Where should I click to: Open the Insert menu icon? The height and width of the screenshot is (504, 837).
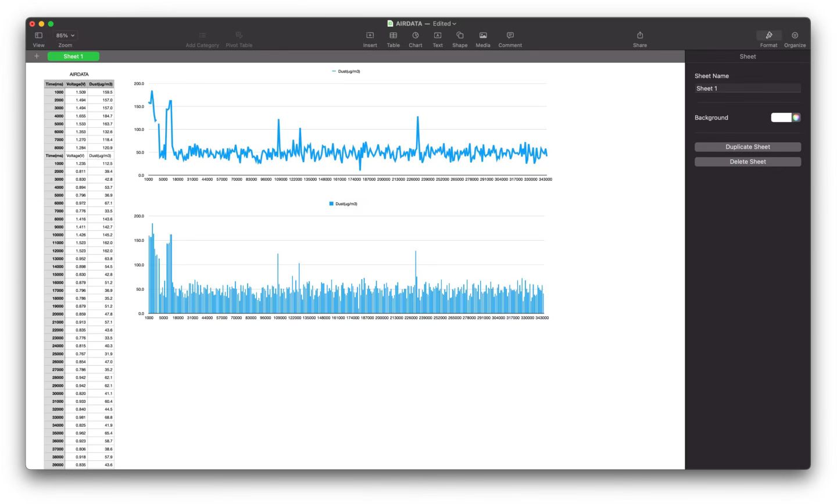click(x=370, y=35)
